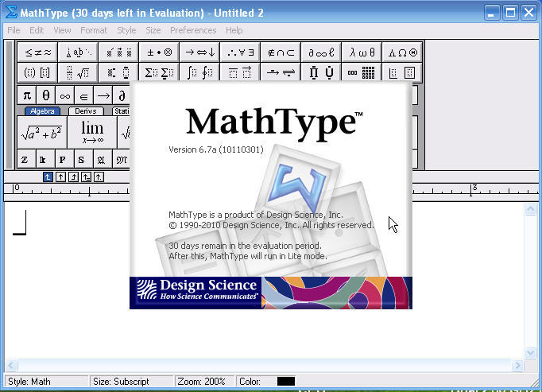Open the relational symbols palette (≤ ≠ ≈)
Image resolution: width=542 pixels, height=392 pixels.
[x=37, y=52]
